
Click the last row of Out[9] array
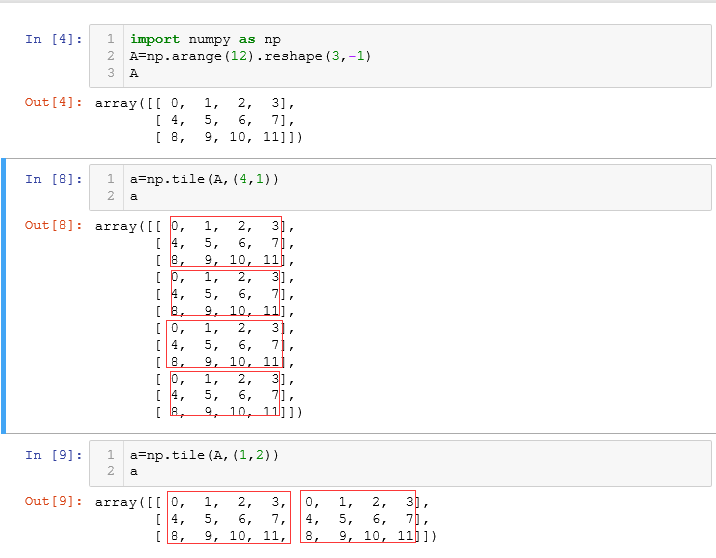point(296,536)
